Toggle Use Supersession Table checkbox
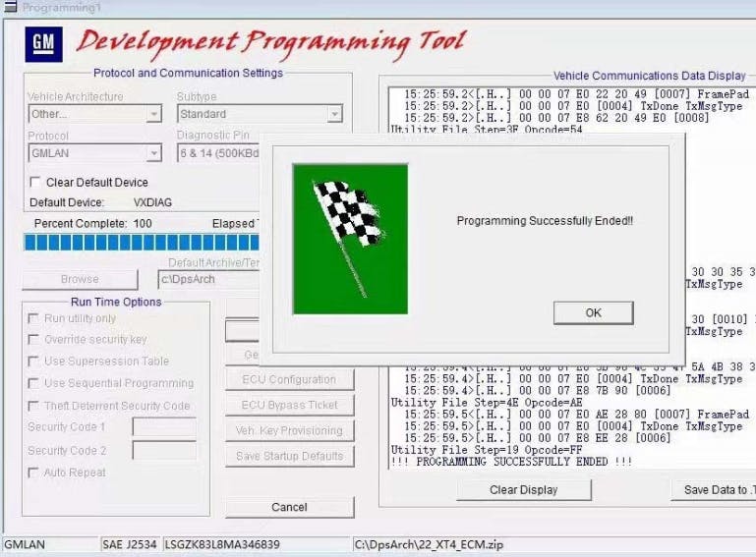 click(x=34, y=362)
